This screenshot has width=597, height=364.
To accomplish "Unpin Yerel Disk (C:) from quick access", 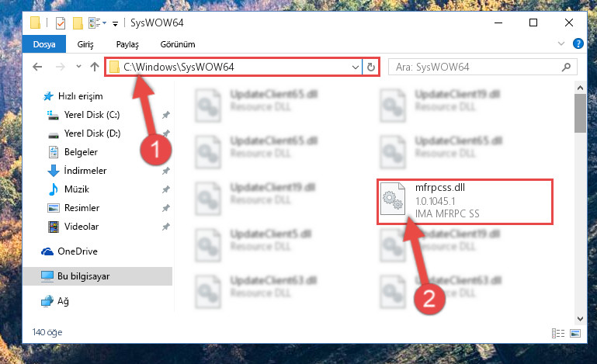I will [x=165, y=115].
